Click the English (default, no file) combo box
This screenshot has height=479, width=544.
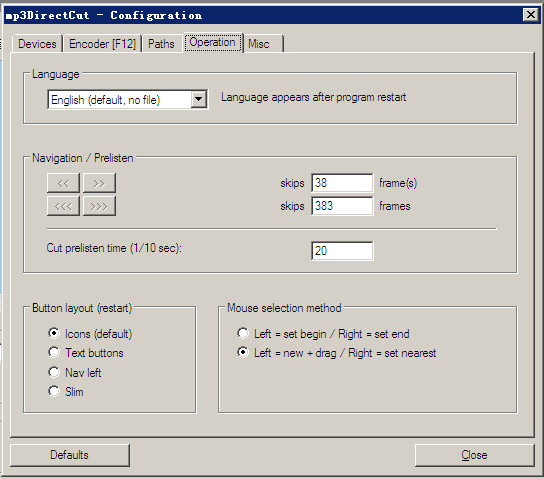pyautogui.click(x=127, y=100)
